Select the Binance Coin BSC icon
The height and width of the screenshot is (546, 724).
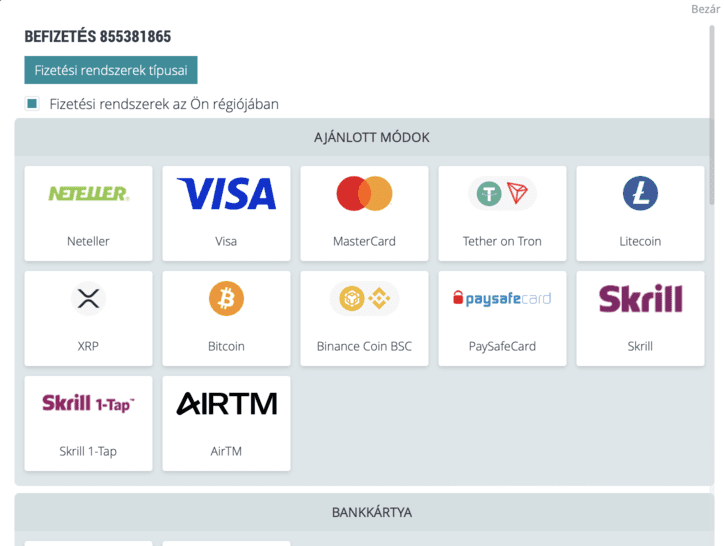coord(364,298)
